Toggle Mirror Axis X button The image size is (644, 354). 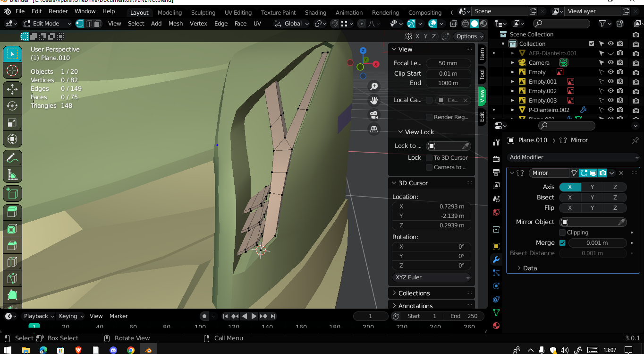[570, 187]
